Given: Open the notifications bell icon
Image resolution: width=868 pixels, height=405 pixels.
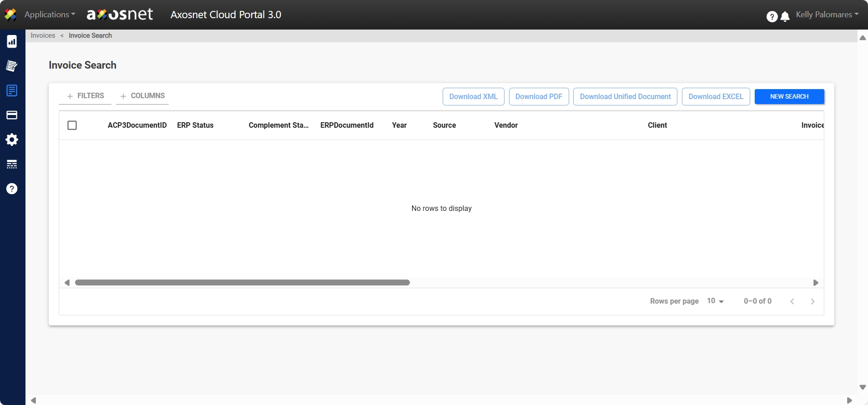Looking at the screenshot, I should [x=785, y=17].
